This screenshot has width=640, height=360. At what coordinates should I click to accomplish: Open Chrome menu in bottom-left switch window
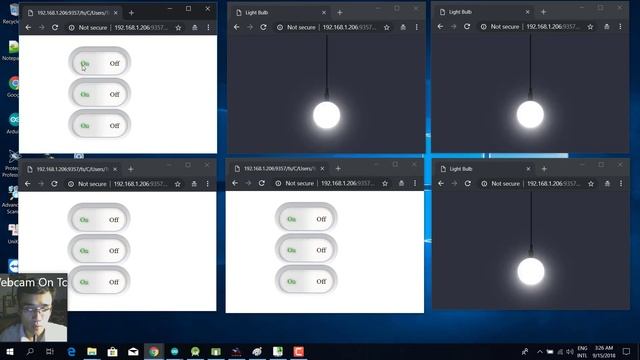tap(207, 184)
